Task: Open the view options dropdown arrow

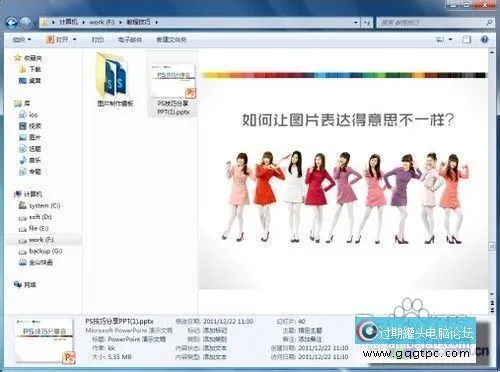Action: [450, 40]
